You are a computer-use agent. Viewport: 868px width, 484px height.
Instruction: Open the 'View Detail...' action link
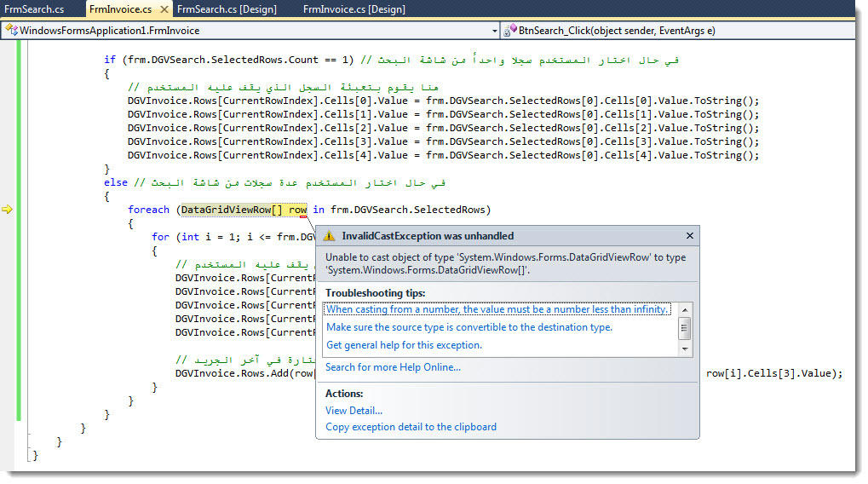(x=354, y=411)
